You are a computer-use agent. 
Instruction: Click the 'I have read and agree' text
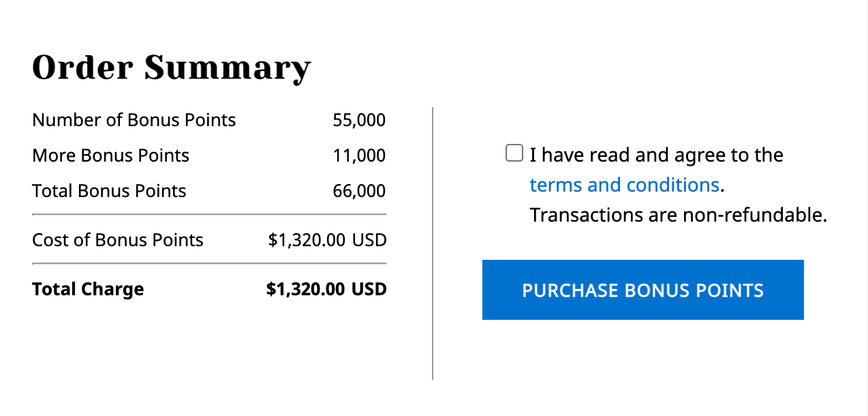656,154
